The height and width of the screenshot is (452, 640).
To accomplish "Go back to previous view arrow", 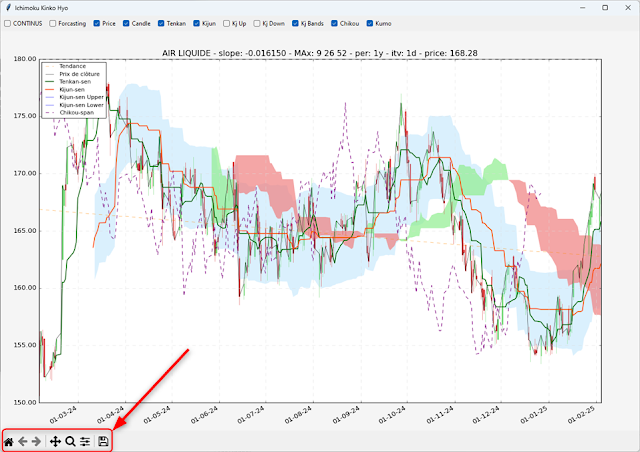I will 24,441.
